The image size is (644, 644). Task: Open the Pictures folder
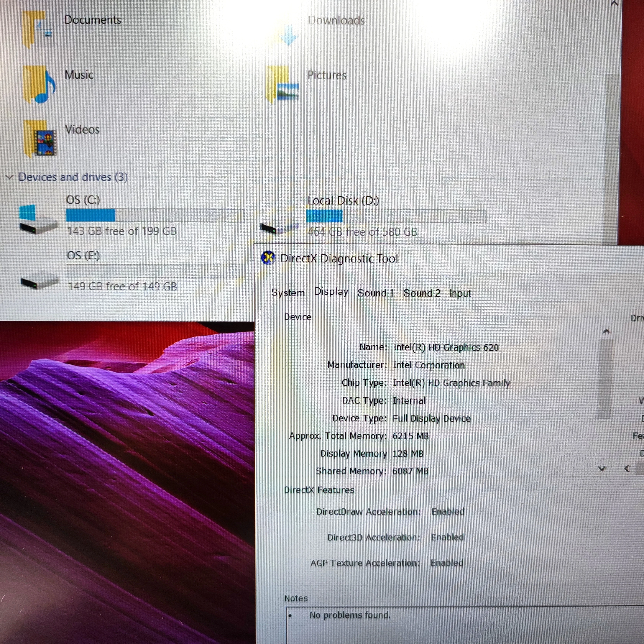tap(327, 75)
